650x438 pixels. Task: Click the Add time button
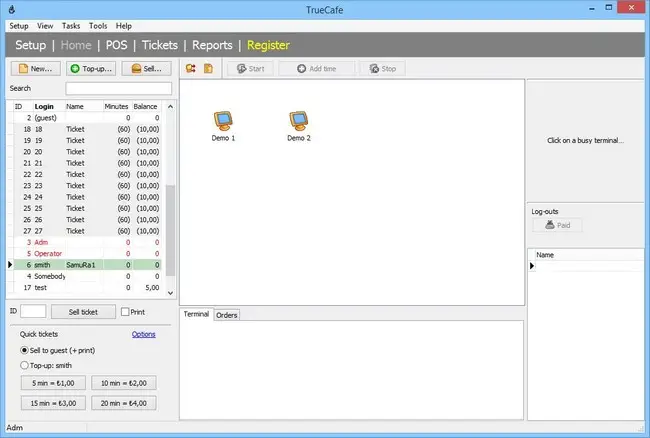pyautogui.click(x=317, y=69)
